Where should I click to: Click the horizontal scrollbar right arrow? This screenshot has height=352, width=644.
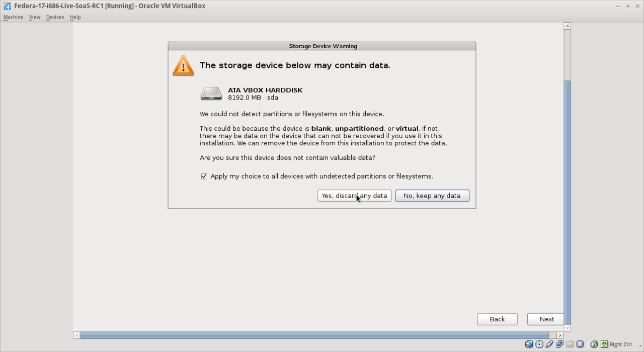pos(560,335)
